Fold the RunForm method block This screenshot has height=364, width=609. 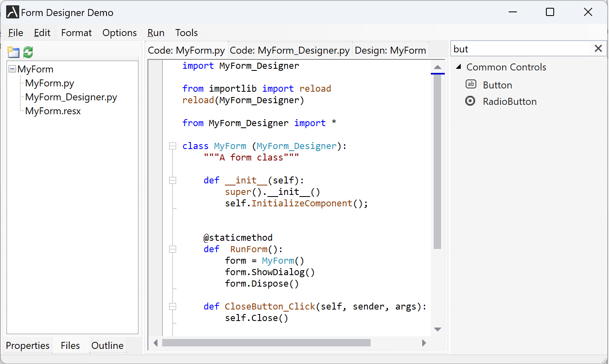tap(173, 249)
